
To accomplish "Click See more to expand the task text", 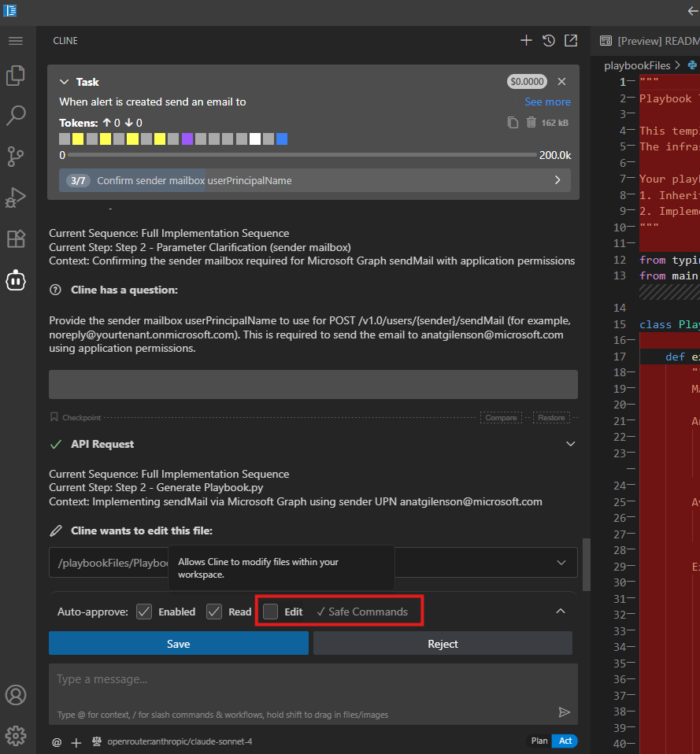I will click(547, 102).
